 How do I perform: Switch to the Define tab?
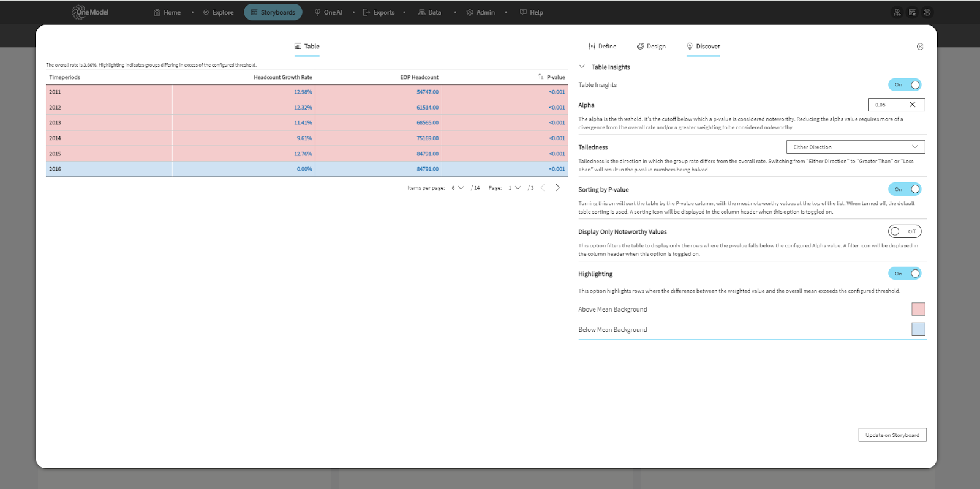point(602,47)
